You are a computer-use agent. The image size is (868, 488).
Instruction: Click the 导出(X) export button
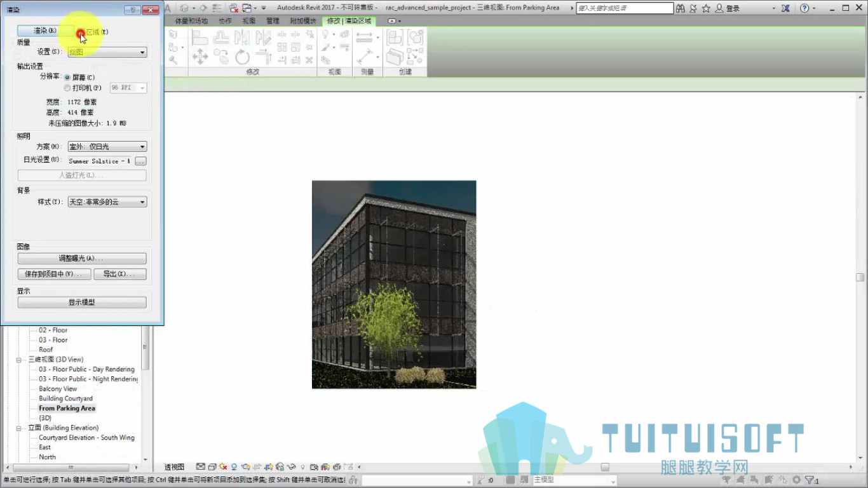(x=120, y=274)
